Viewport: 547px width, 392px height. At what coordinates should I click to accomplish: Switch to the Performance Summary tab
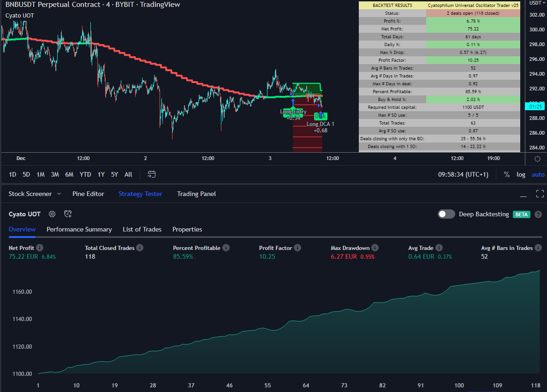tap(79, 229)
